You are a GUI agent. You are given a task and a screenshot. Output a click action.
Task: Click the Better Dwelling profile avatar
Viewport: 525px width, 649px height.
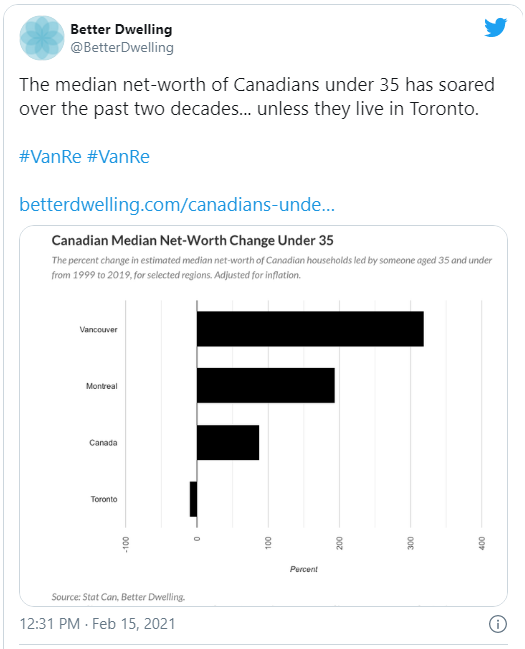(42, 38)
